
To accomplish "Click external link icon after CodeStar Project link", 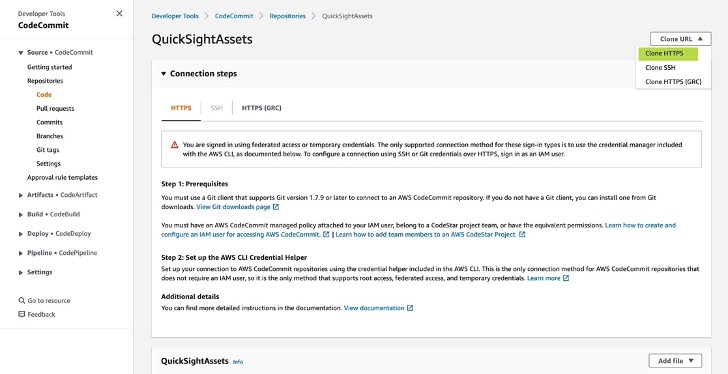I will [522, 235].
